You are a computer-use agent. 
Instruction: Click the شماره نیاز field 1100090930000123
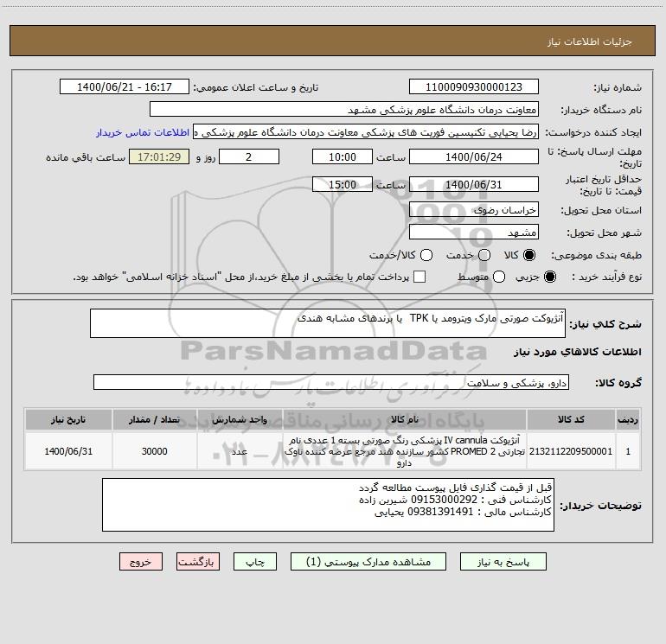pyautogui.click(x=474, y=87)
